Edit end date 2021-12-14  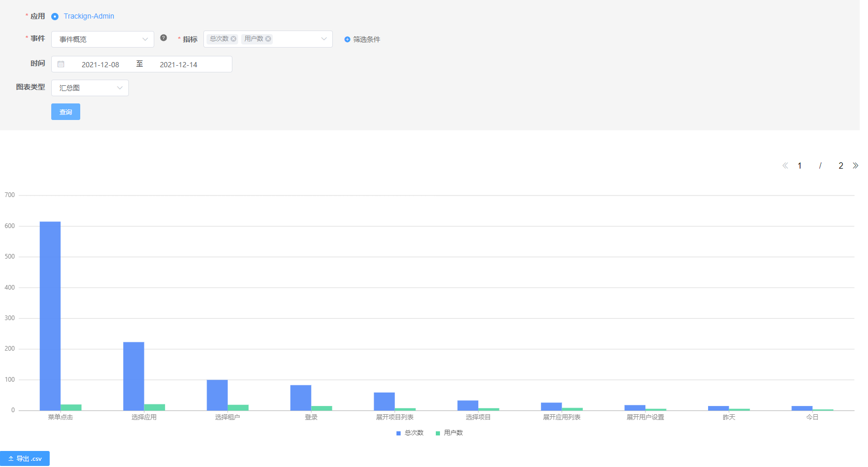[179, 65]
